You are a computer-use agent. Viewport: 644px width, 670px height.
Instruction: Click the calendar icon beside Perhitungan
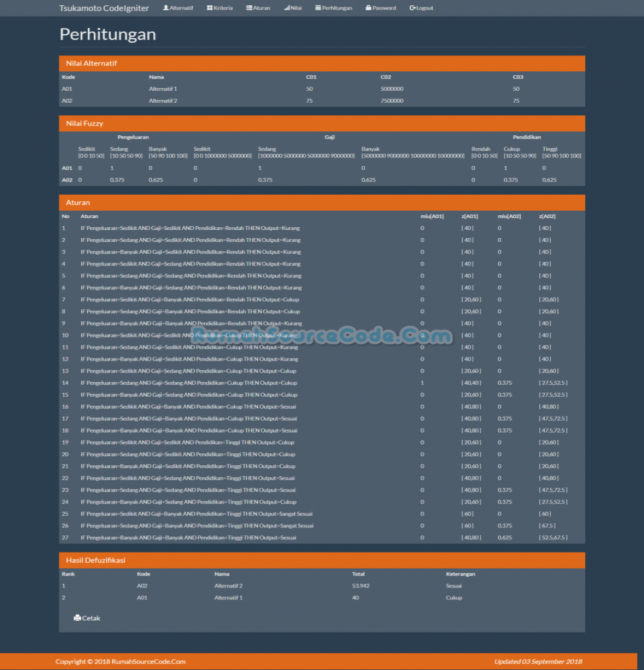318,8
